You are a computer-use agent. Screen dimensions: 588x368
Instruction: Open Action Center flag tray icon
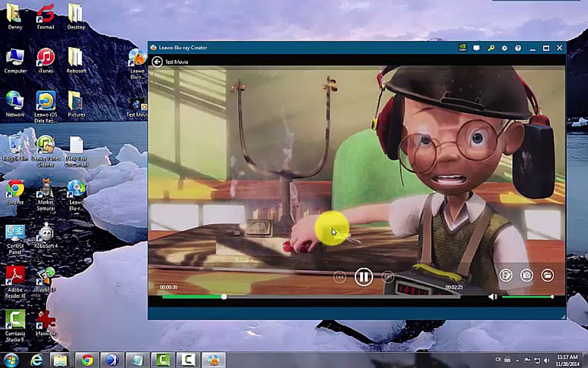(527, 360)
